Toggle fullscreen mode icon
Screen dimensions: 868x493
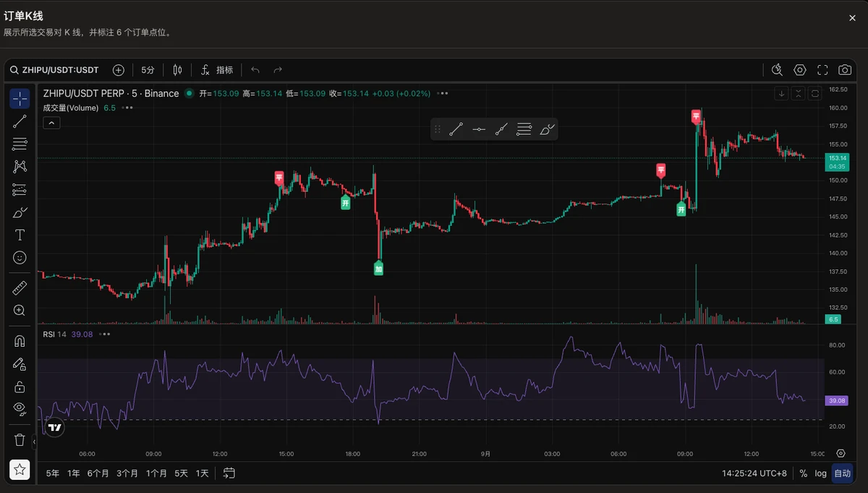822,70
